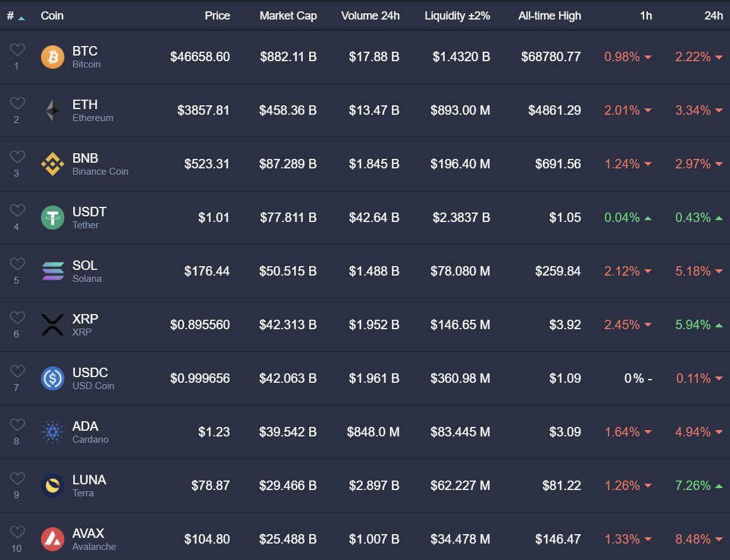The height and width of the screenshot is (560, 730).
Task: Click XRP 24h change 5.94%
Action: point(699,324)
